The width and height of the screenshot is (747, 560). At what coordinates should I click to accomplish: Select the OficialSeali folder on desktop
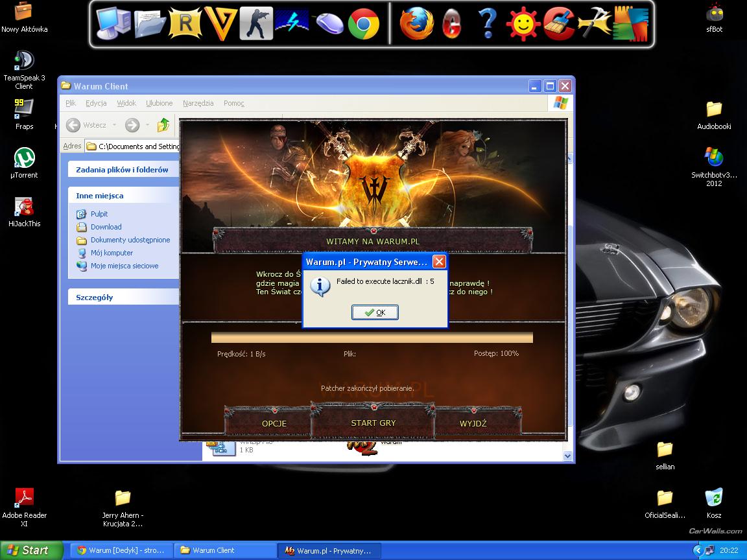point(665,505)
